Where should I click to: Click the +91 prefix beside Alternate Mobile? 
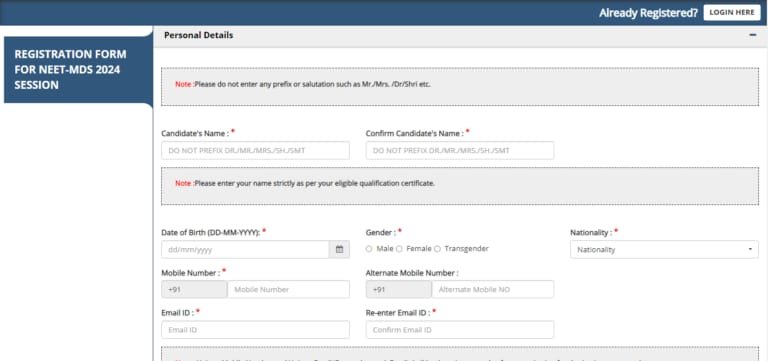[x=399, y=289]
